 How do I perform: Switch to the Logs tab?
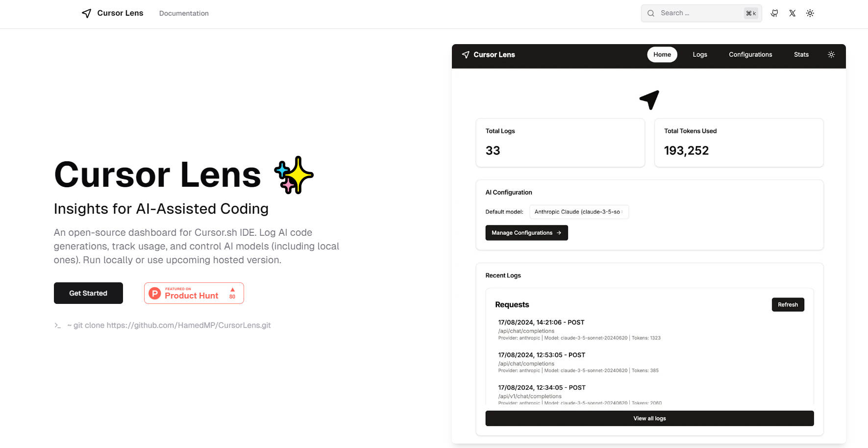coord(700,54)
